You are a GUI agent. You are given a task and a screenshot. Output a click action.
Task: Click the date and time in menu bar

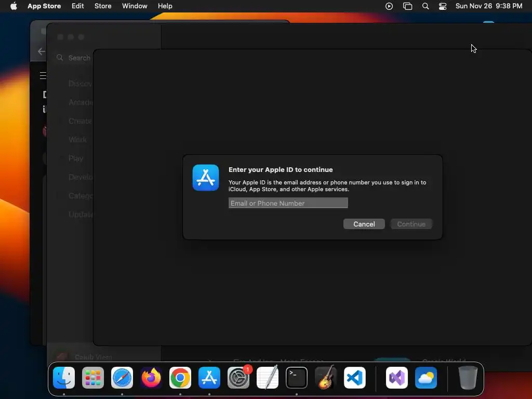[x=488, y=6]
